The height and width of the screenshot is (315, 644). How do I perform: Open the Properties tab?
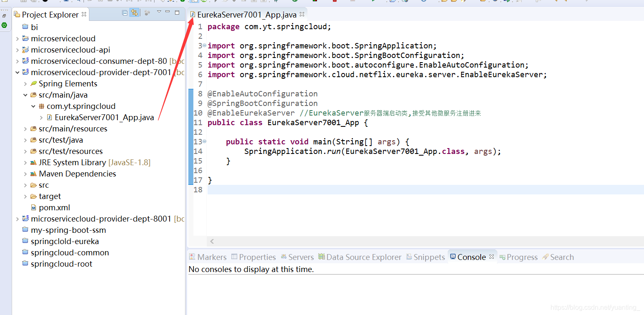(253, 257)
